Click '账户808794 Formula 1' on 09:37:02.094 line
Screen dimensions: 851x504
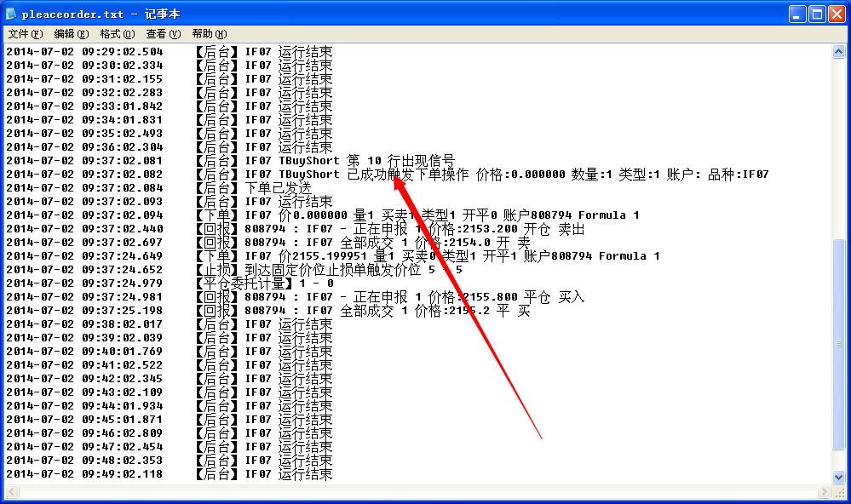tap(571, 215)
